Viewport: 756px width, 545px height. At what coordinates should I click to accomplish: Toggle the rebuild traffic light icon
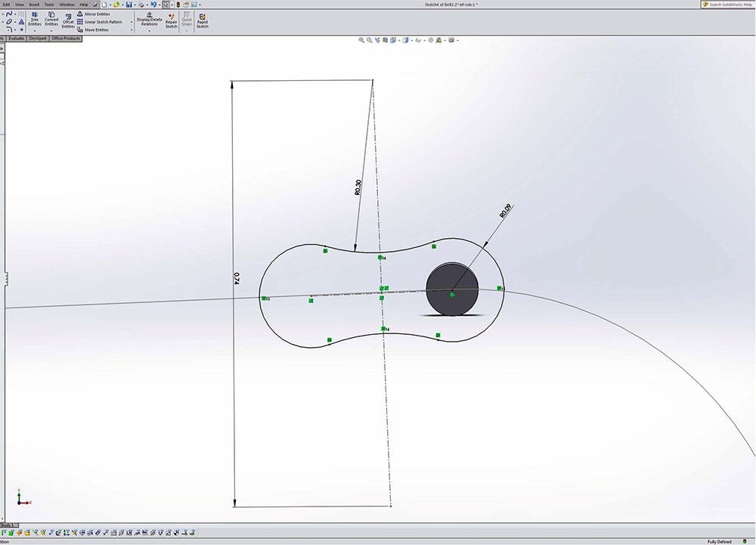(x=178, y=5)
